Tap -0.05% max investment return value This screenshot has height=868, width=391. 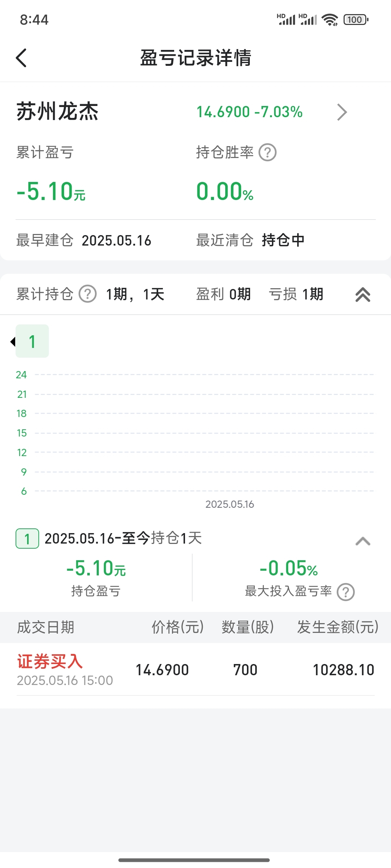click(x=289, y=568)
